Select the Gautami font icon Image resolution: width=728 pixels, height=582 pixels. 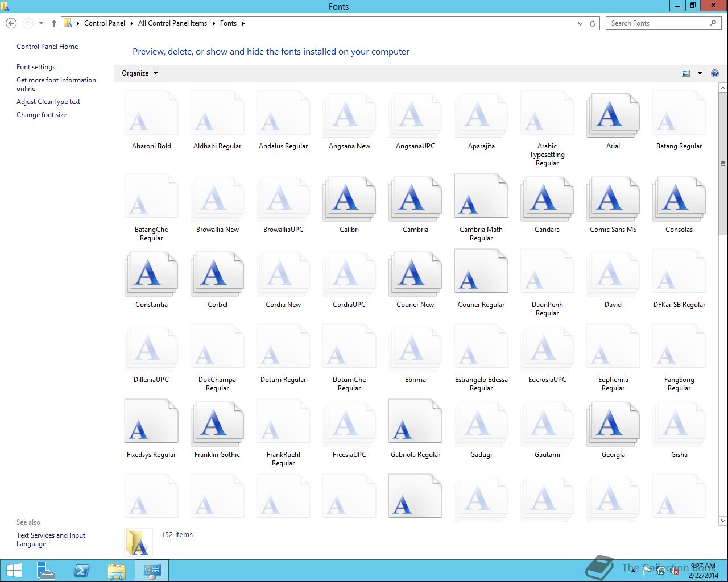click(x=547, y=424)
